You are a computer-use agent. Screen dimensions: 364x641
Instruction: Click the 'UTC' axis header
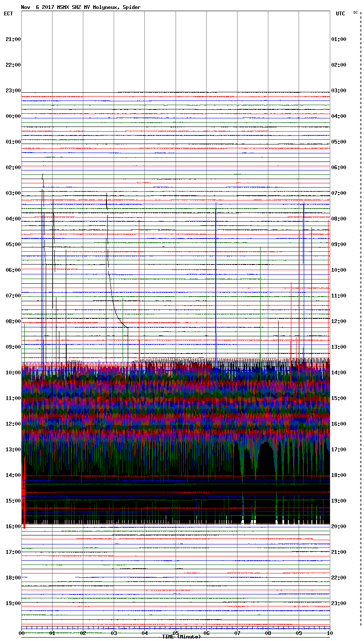(x=341, y=14)
